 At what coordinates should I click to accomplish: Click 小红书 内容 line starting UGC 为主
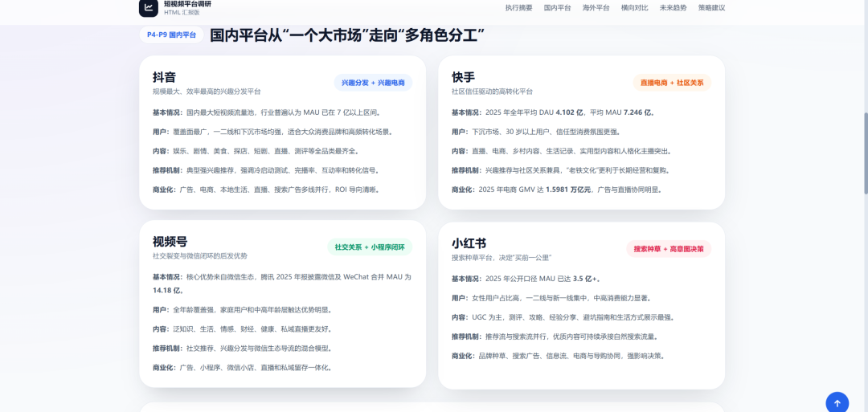coord(563,317)
